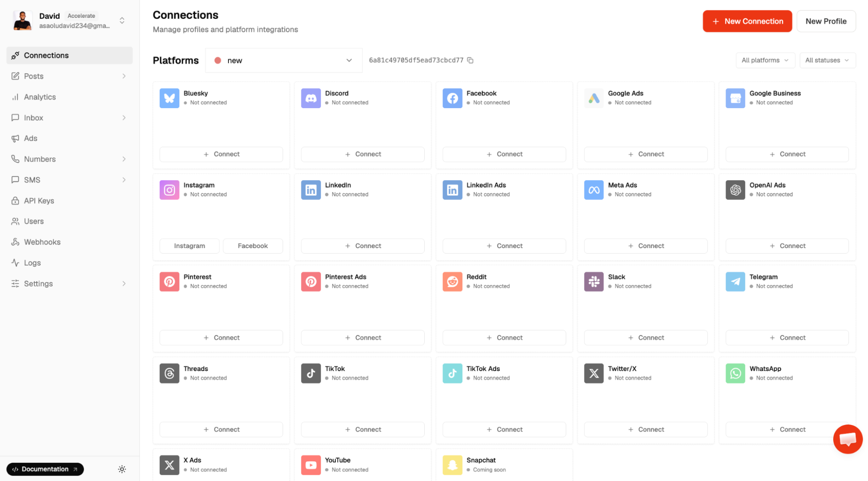Viewport: 868px width, 481px height.
Task: Click the X Ads platform icon
Action: [169, 465]
